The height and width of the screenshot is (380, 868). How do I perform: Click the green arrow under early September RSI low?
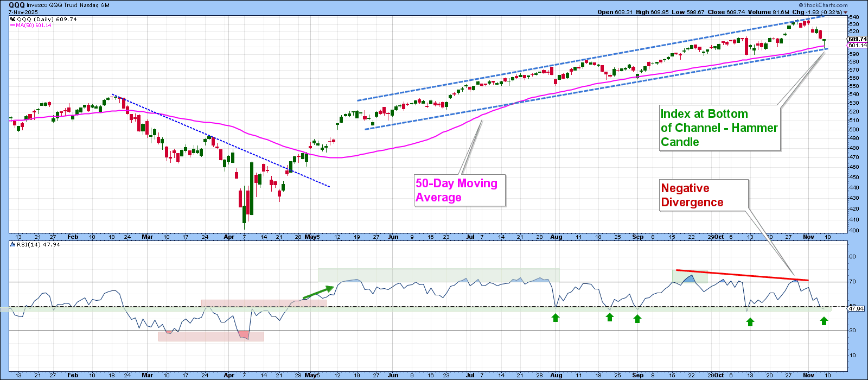pos(637,319)
